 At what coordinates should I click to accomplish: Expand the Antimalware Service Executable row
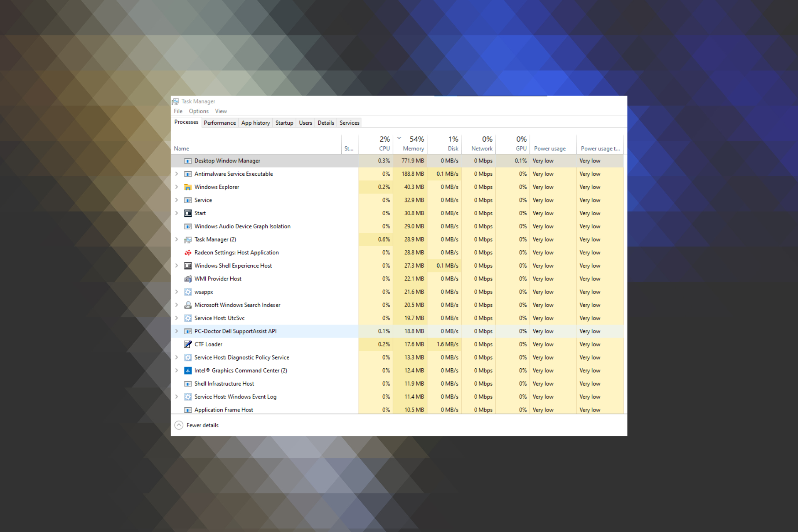coord(176,174)
